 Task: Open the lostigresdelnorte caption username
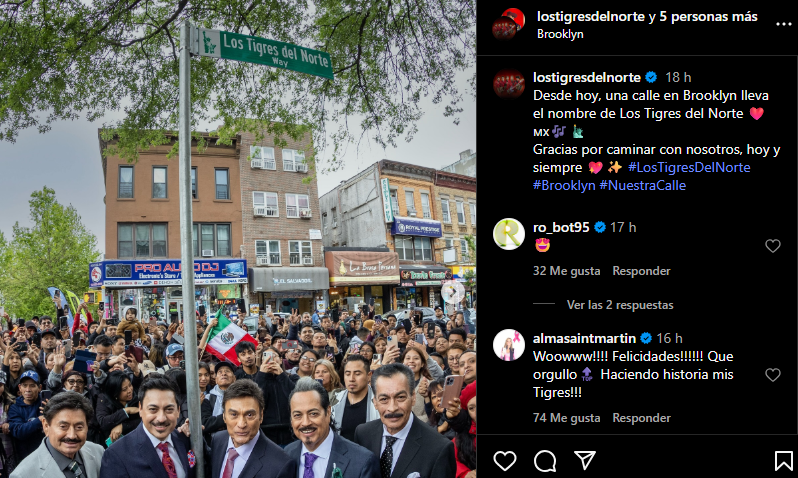(x=587, y=77)
